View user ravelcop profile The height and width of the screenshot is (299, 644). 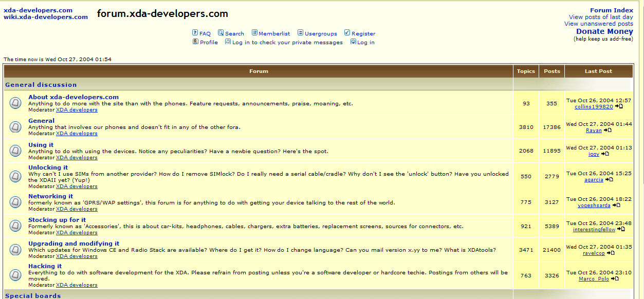(x=594, y=253)
